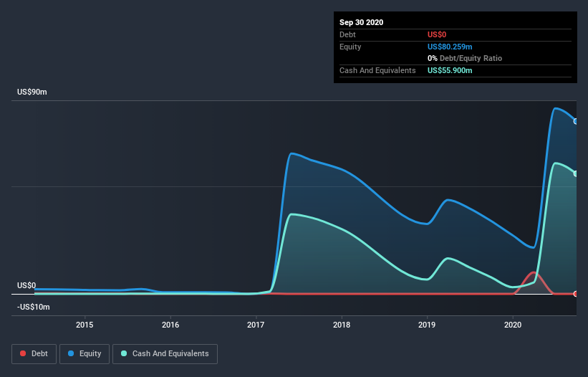Viewport: 588px width, 377px height.
Task: Toggle the Equity series legend button
Action: (x=85, y=354)
